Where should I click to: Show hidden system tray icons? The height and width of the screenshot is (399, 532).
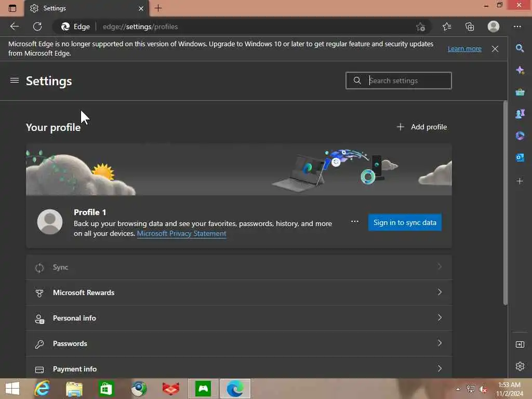pos(458,390)
